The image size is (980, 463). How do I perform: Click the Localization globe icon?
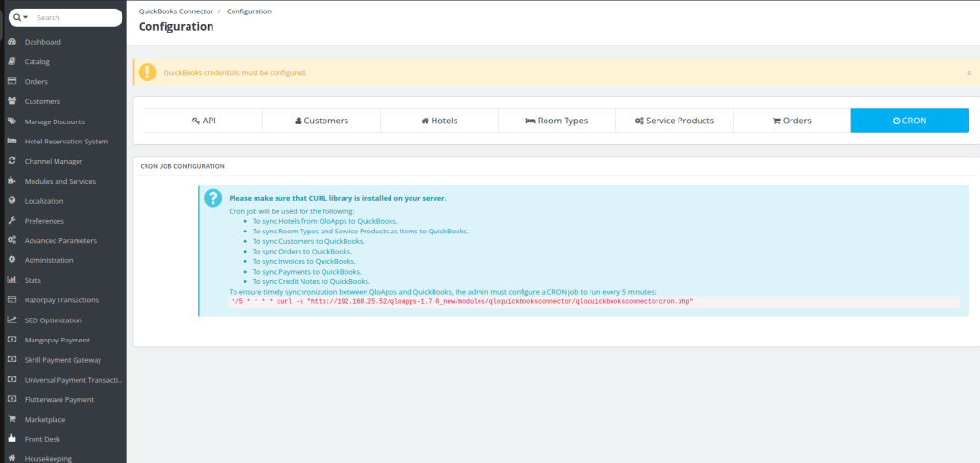11,201
